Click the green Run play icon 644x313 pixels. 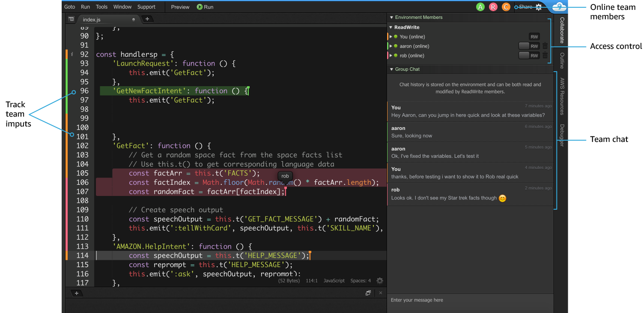point(200,7)
